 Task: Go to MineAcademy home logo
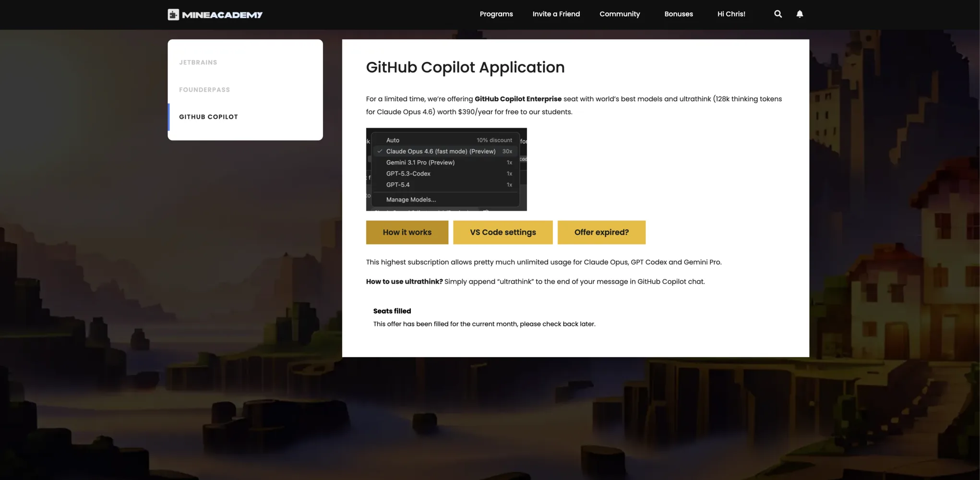coord(215,14)
